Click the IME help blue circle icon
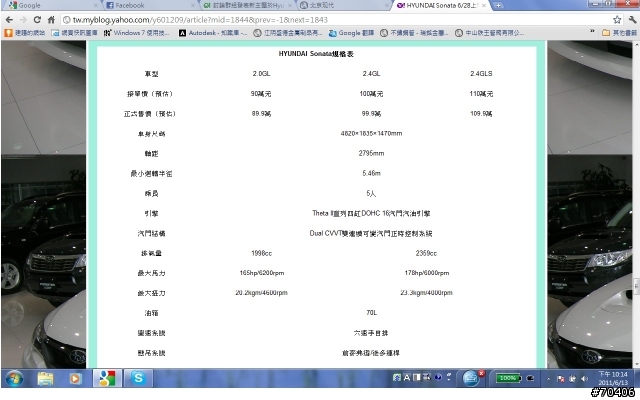640x400 pixels. pos(438,377)
